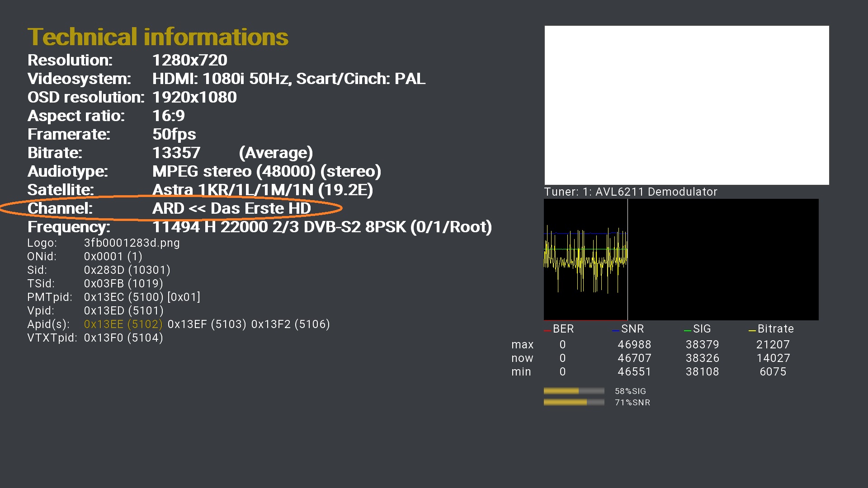
Task: Select audio pid 0x13F2 (5106)
Action: click(x=290, y=324)
